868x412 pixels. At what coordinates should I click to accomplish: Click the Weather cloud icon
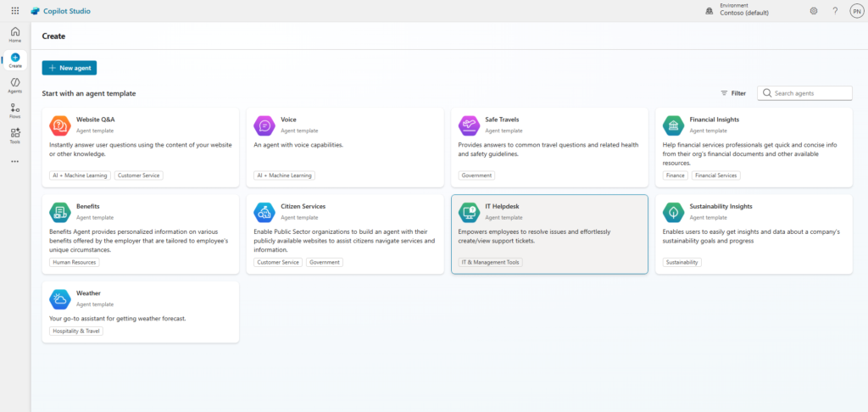pos(60,299)
